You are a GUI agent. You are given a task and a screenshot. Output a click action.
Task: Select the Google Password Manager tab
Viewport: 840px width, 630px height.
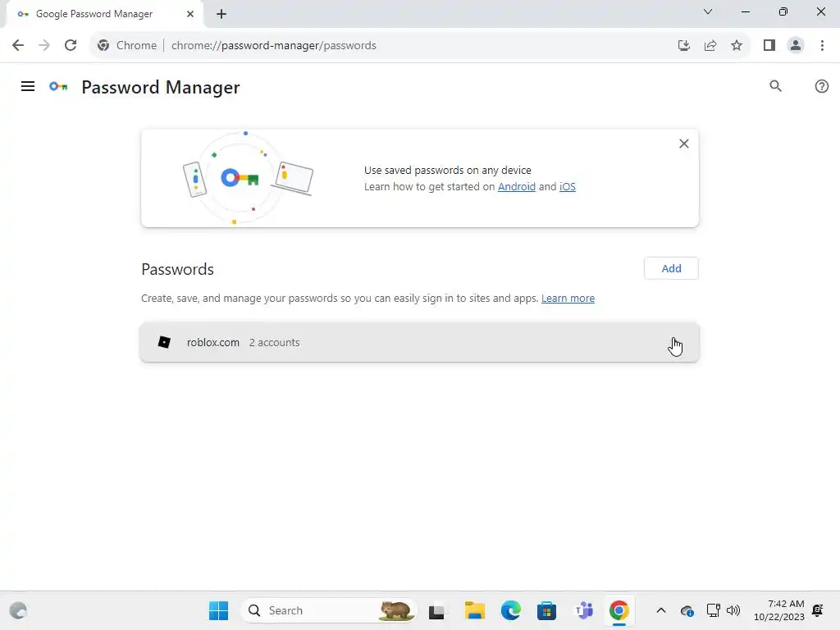tap(104, 14)
